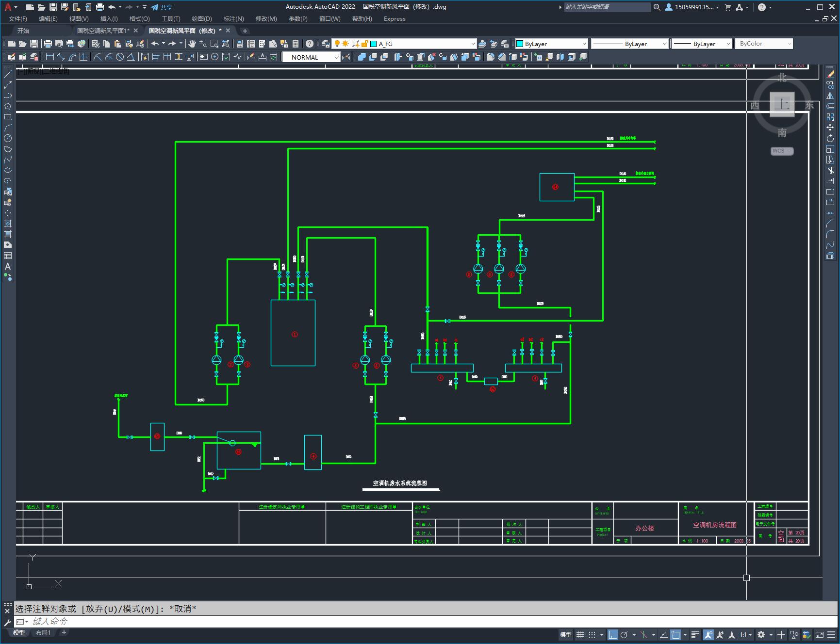Click the Help question mark in standard toolbar
The image size is (840, 644).
pos(310,44)
